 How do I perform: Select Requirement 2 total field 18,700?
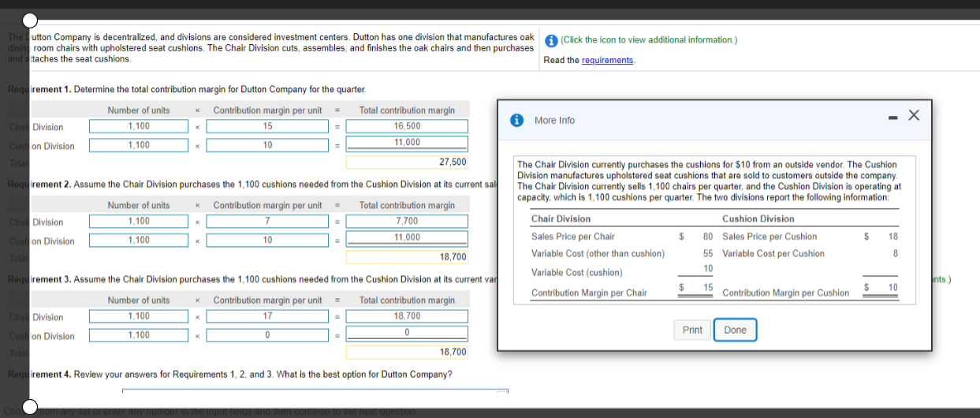408,257
